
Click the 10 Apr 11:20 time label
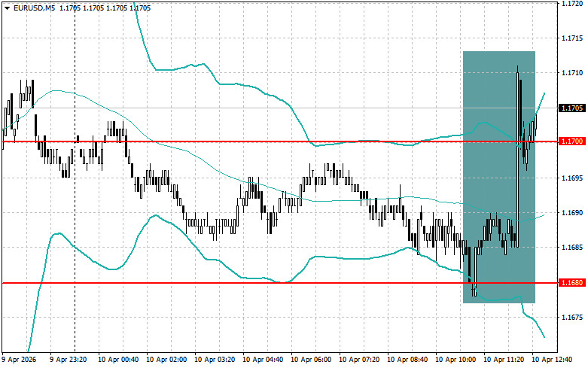coord(504,360)
